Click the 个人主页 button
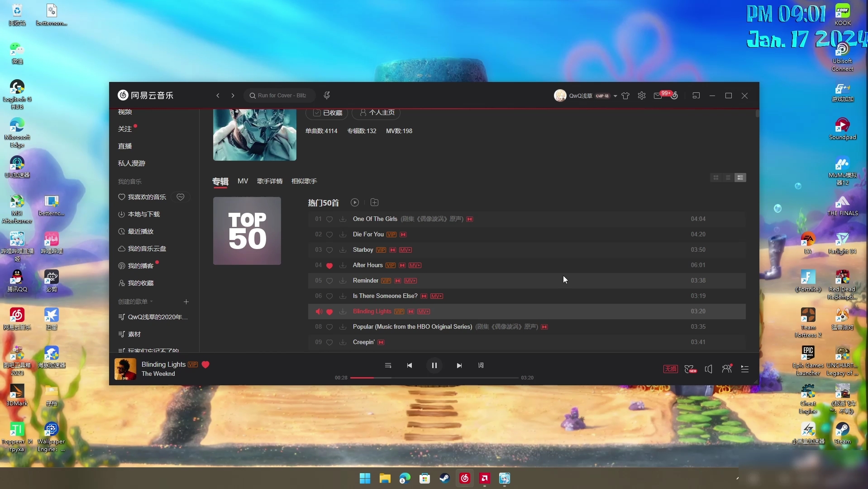This screenshot has height=489, width=868. pos(377,113)
